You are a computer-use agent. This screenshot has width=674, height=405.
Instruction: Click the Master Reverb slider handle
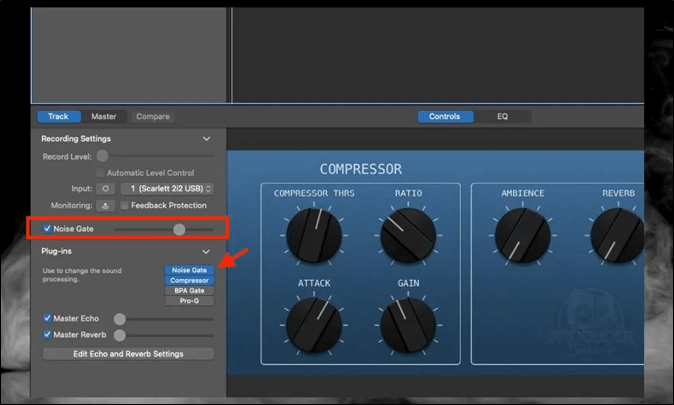click(120, 335)
